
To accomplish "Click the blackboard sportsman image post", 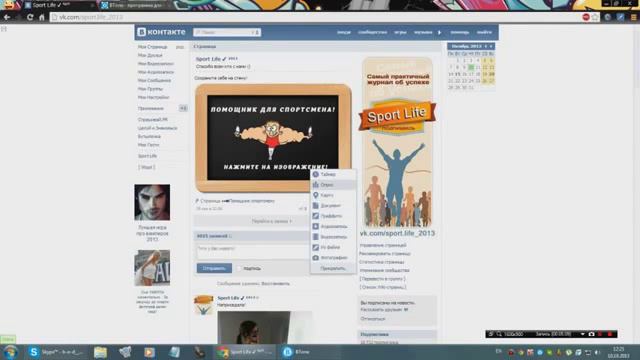I will [273, 138].
